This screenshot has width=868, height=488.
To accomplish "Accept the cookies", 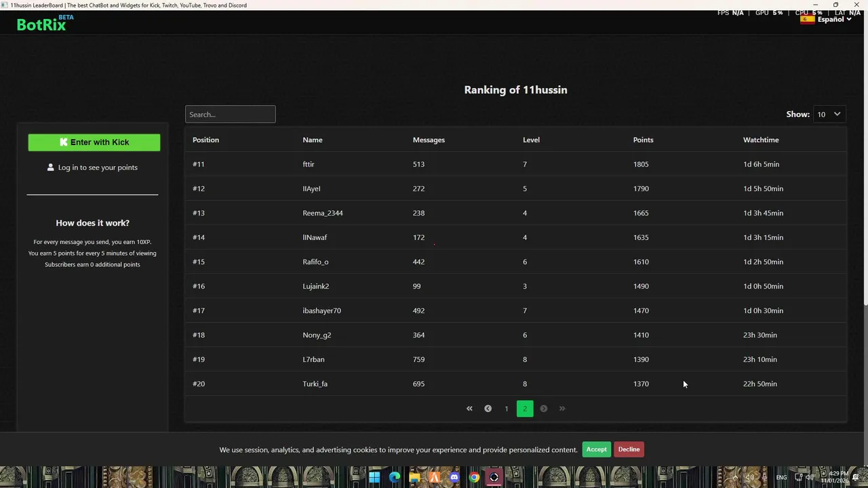I will coord(597,449).
